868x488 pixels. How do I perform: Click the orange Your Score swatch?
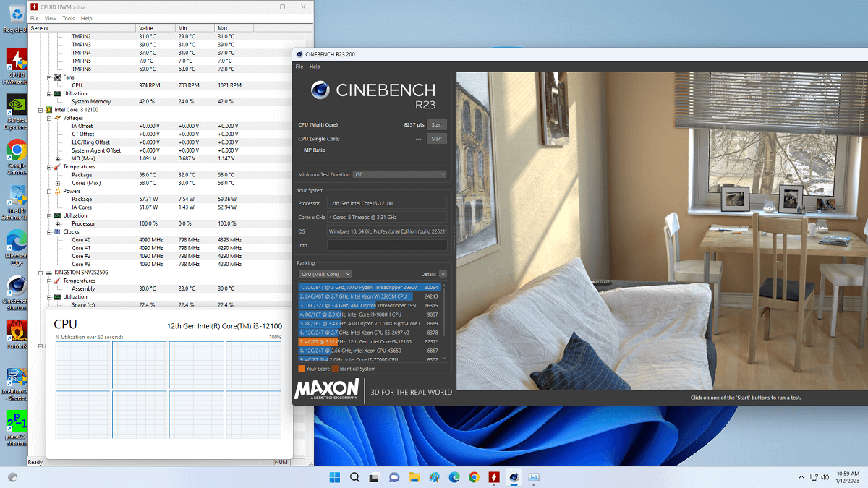pos(302,369)
